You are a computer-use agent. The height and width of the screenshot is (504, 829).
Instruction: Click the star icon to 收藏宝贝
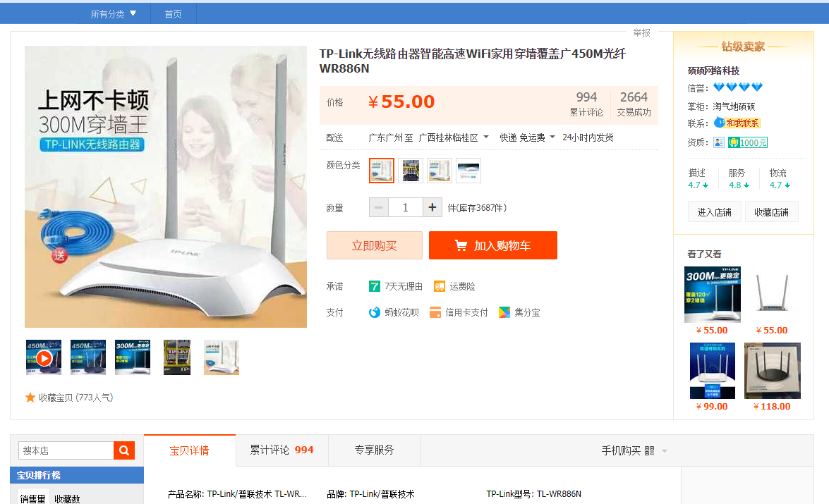(30, 398)
